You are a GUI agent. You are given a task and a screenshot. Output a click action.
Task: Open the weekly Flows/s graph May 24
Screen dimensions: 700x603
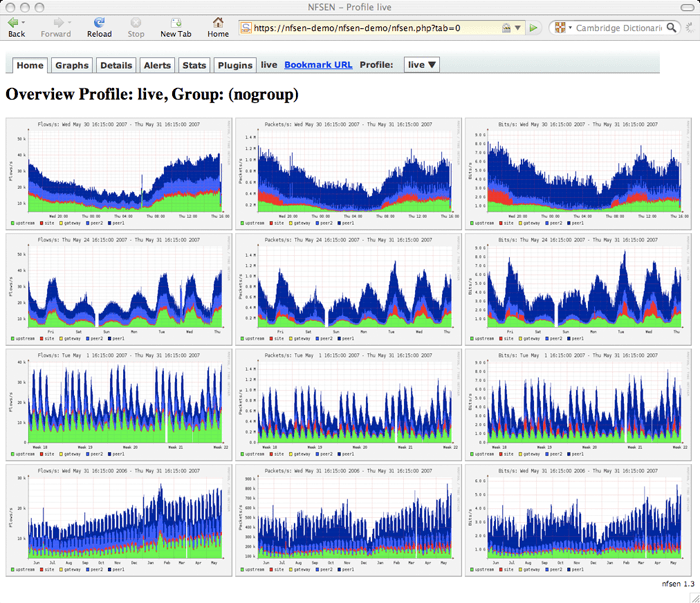[119, 289]
